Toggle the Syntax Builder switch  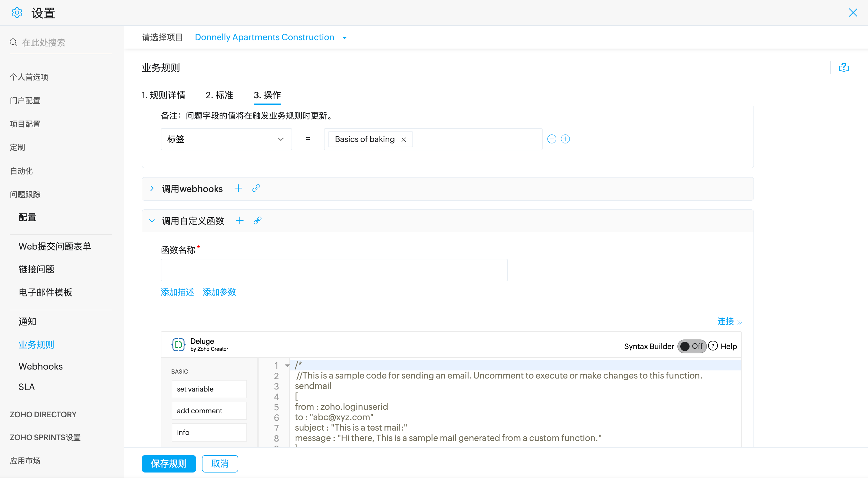click(692, 346)
